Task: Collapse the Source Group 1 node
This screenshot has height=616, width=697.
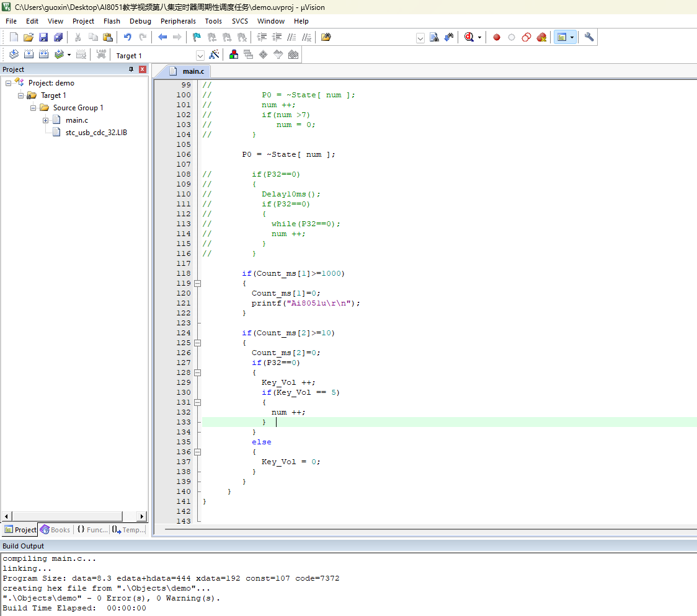Action: (33, 108)
